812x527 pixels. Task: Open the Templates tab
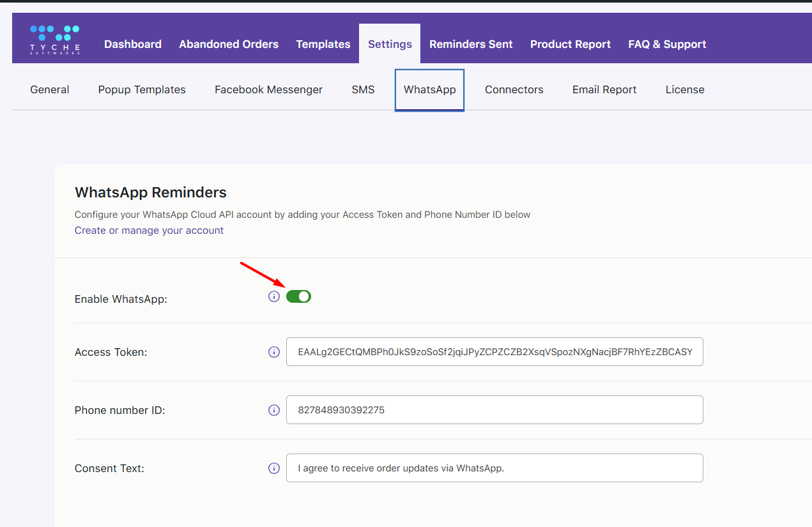323,44
